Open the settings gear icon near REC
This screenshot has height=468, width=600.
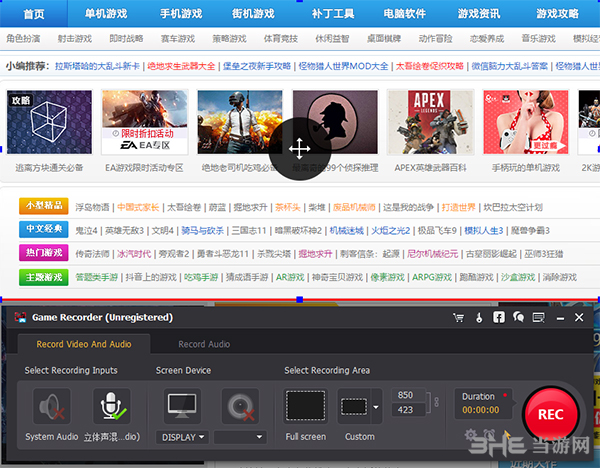[x=471, y=435]
